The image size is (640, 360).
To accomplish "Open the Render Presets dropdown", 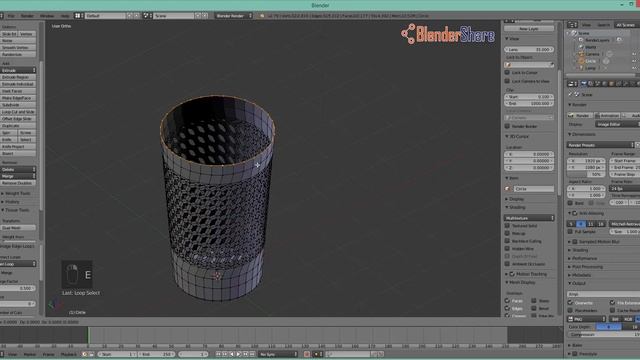I will pyautogui.click(x=600, y=145).
